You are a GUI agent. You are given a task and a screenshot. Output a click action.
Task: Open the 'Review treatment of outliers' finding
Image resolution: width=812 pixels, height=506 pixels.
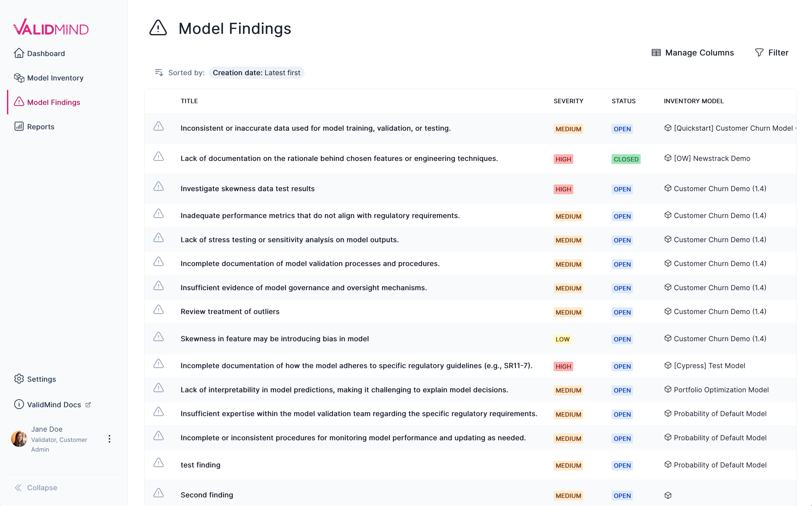coord(230,312)
